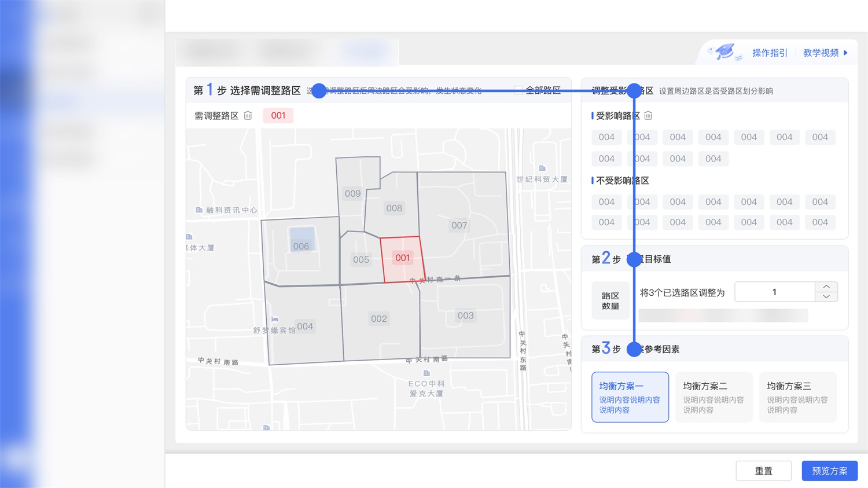Click ECO中科爱克大厦 building icon on map

[426, 373]
